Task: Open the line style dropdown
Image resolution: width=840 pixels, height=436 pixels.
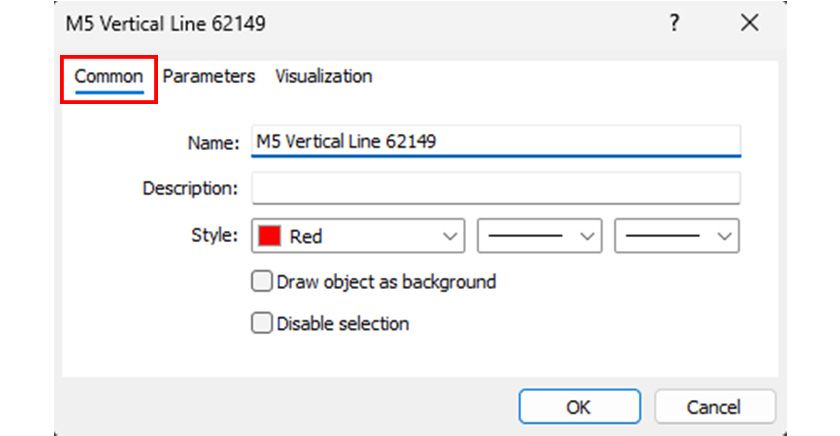Action: point(587,237)
